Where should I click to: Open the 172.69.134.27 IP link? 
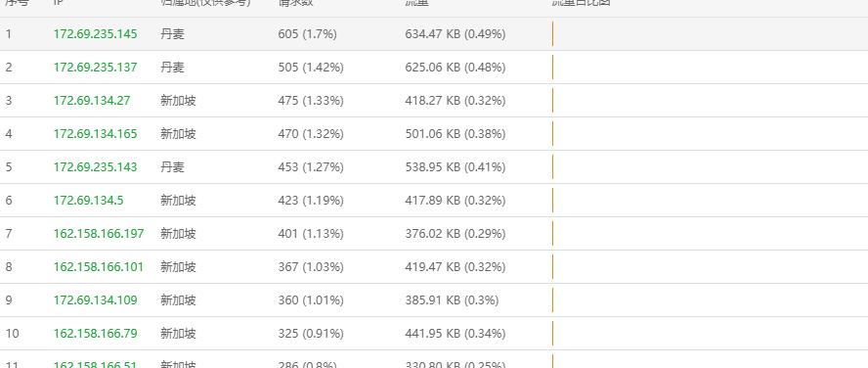click(92, 100)
